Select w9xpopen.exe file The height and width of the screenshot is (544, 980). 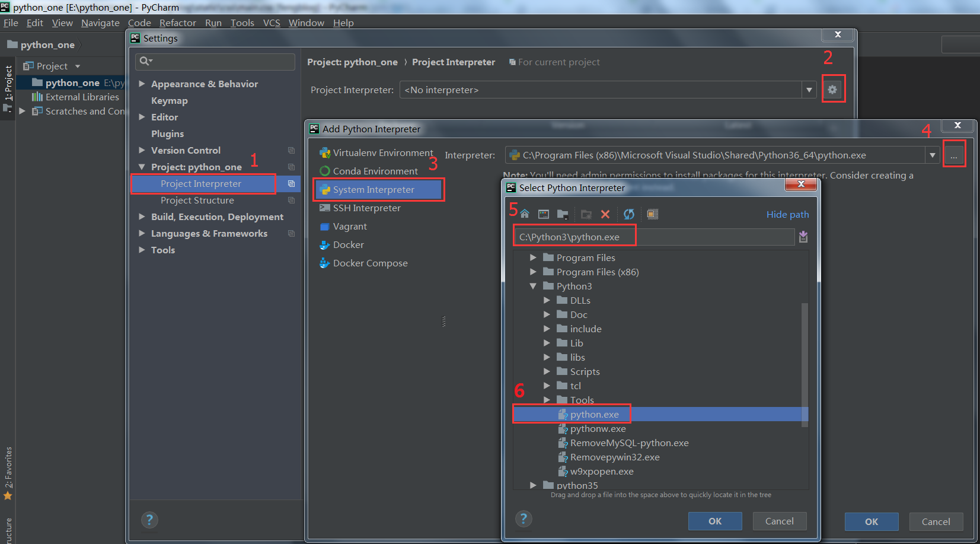602,472
